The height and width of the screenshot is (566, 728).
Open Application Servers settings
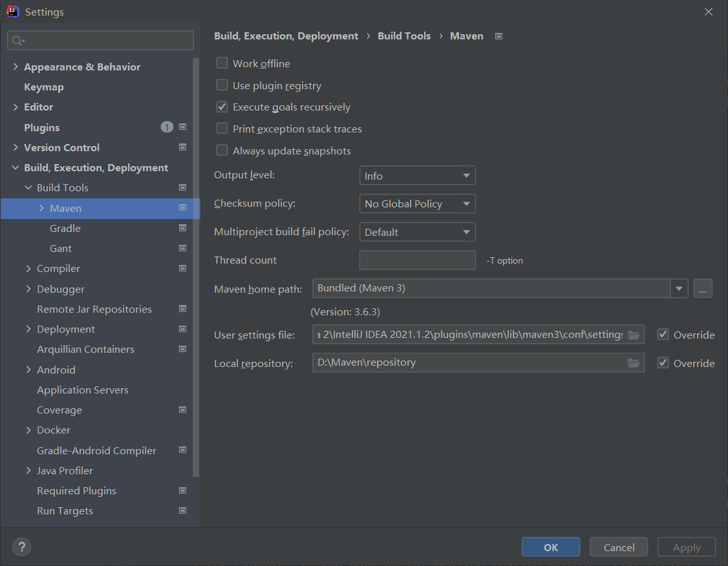83,390
